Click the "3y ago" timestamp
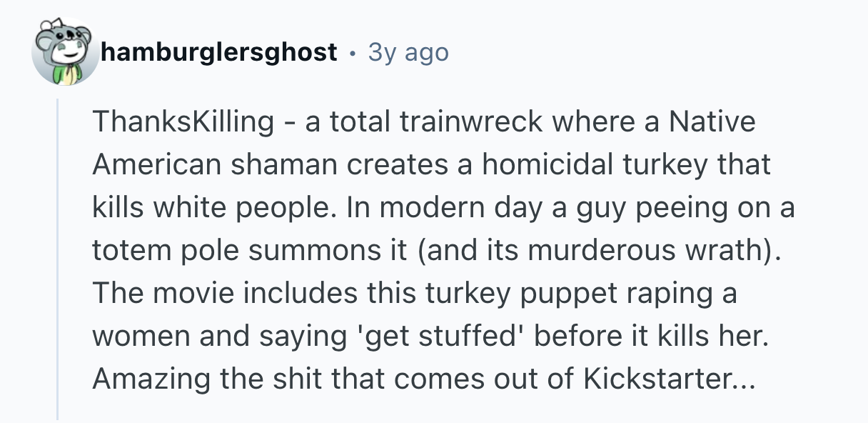Screen dimensions: 868x423 [x=408, y=52]
